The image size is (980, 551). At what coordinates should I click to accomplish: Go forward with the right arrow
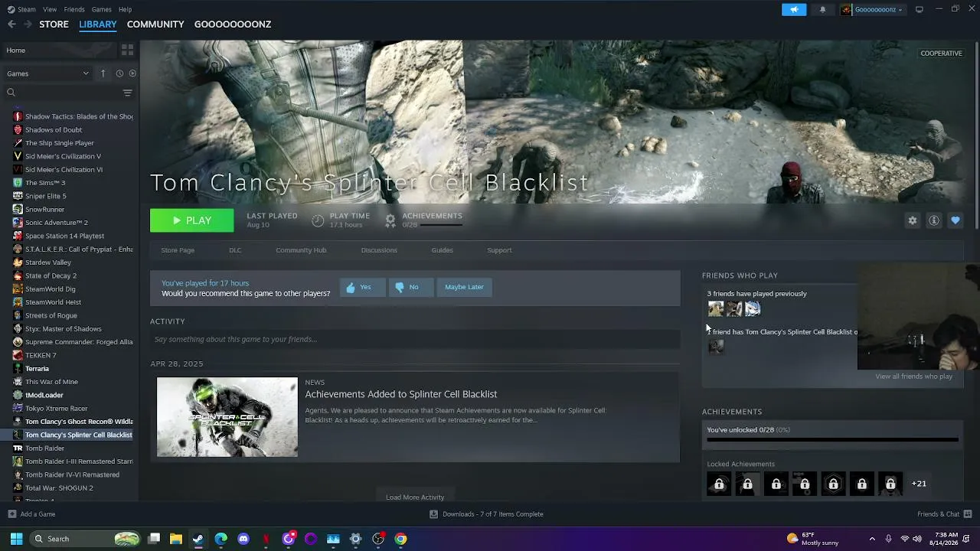coord(28,24)
